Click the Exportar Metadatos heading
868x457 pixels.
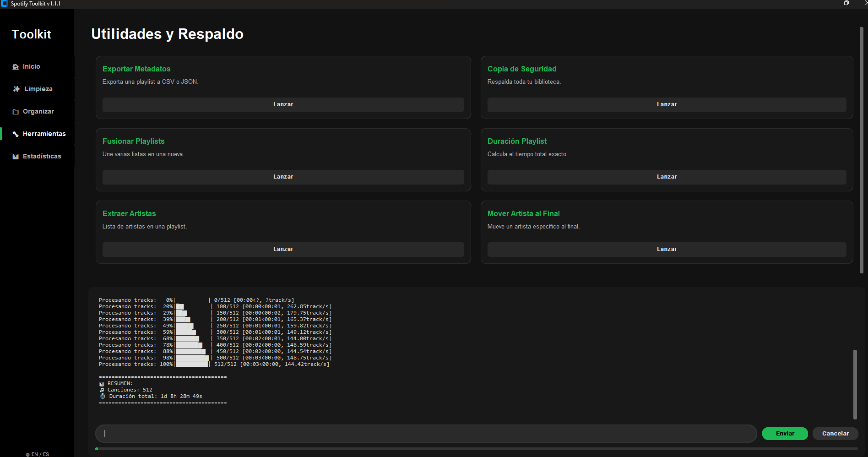[136, 69]
